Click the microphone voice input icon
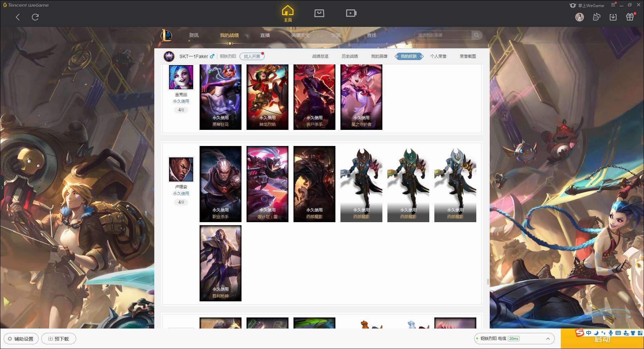The width and height of the screenshot is (644, 349). pos(611,333)
